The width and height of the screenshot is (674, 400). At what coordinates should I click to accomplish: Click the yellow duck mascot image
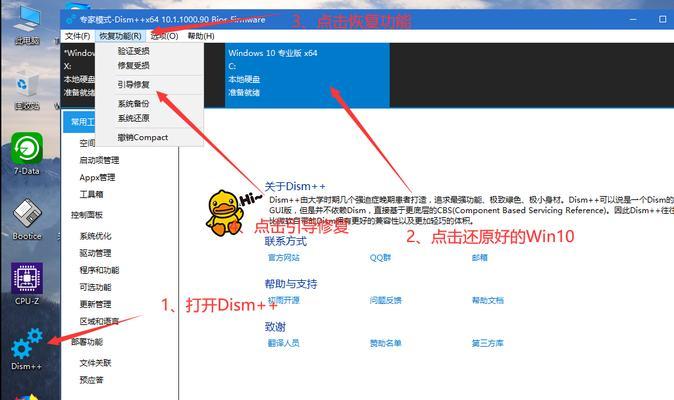(224, 213)
